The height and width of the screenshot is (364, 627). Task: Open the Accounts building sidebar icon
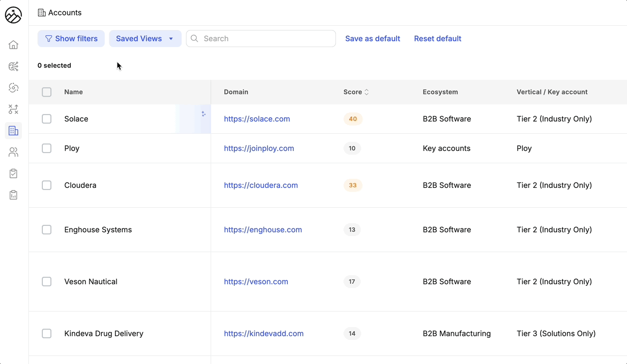(x=13, y=131)
